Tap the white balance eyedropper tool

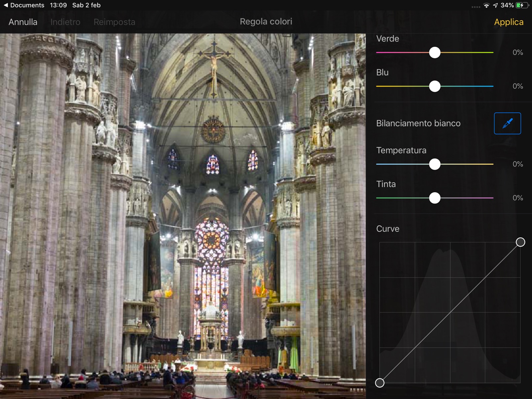click(507, 123)
